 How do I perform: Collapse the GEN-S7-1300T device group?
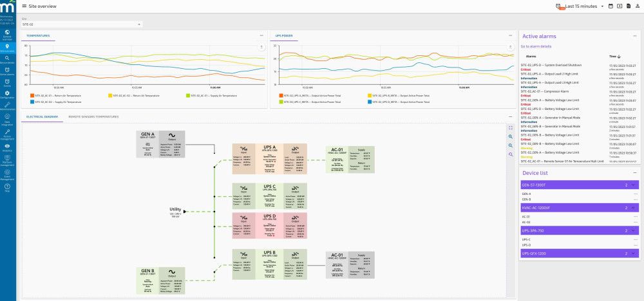634,185
